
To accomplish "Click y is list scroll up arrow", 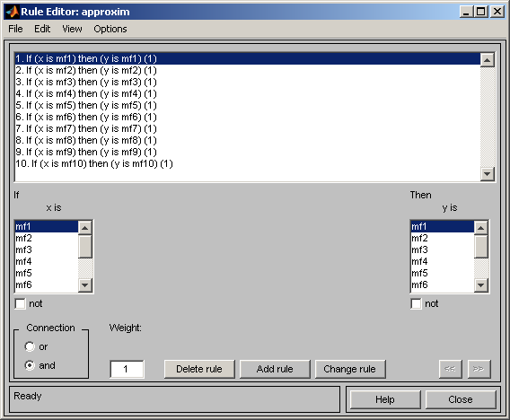I will [481, 228].
